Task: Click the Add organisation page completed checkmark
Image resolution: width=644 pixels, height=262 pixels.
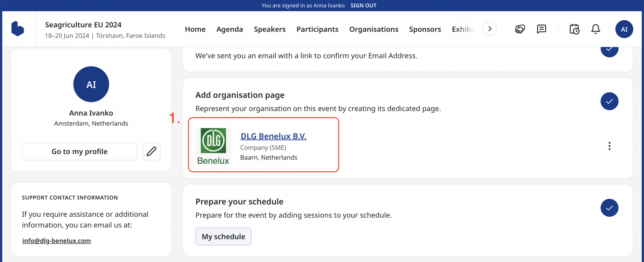Action: click(x=610, y=101)
